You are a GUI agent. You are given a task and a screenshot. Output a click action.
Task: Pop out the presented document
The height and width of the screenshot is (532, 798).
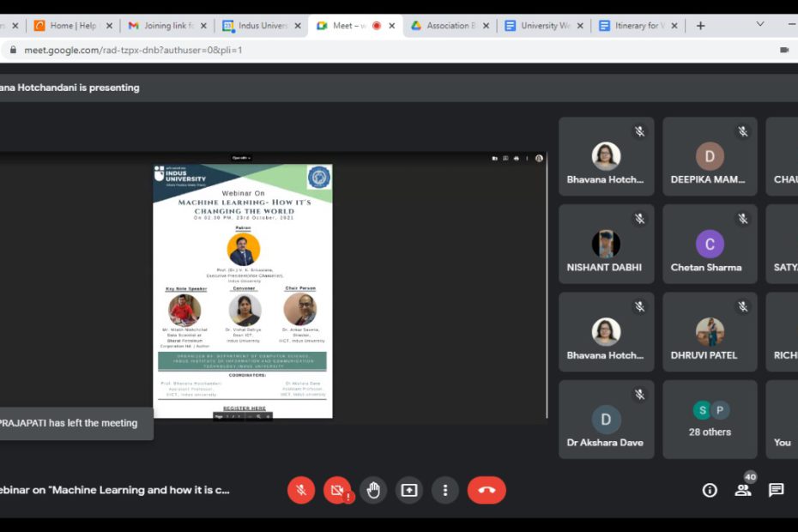pyautogui.click(x=495, y=158)
